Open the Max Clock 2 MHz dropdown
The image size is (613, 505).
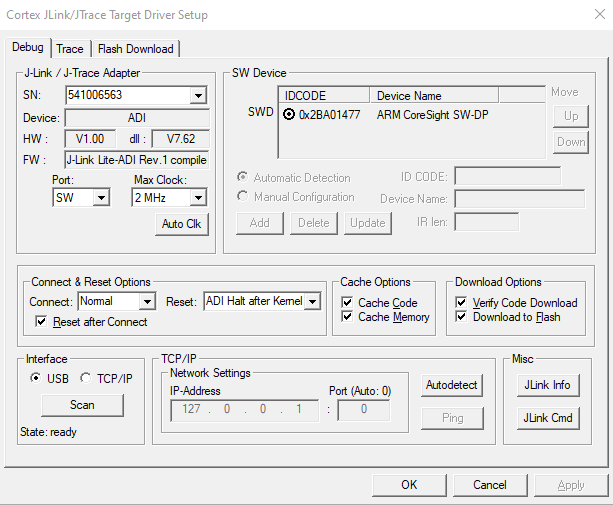(198, 198)
